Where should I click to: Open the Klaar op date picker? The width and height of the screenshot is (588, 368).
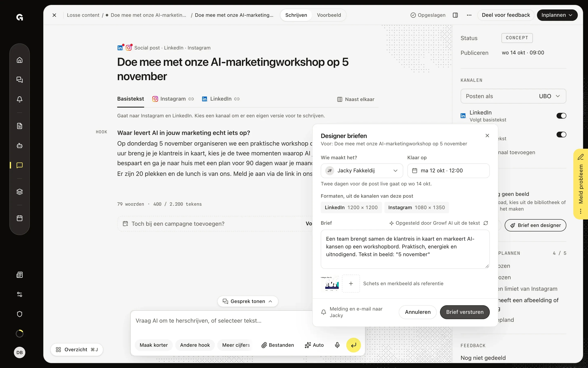(x=448, y=171)
